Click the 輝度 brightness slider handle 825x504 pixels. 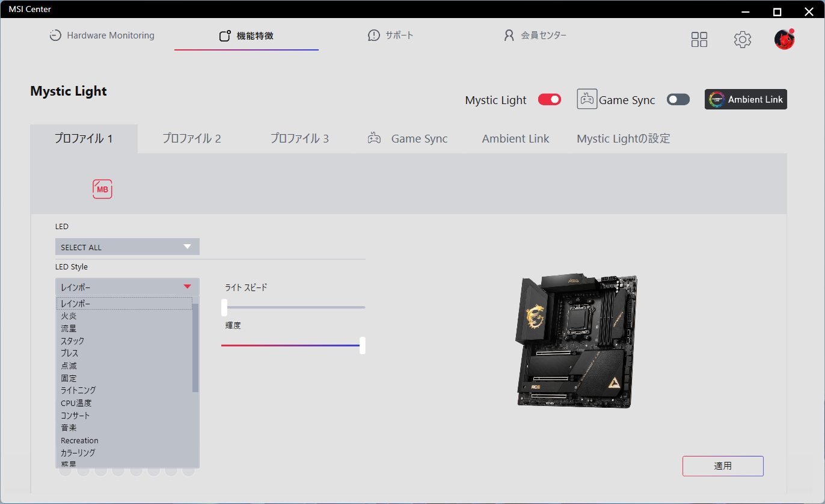coord(363,345)
